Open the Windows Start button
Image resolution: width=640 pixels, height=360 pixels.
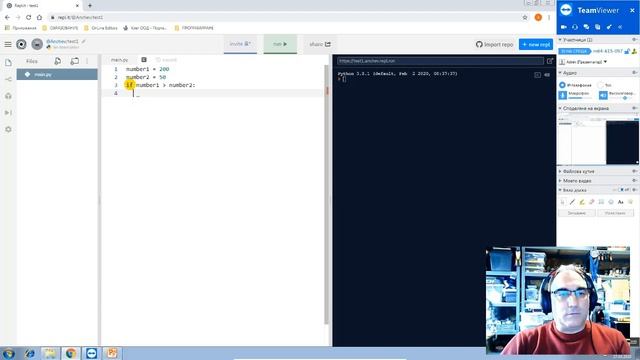click(x=9, y=353)
